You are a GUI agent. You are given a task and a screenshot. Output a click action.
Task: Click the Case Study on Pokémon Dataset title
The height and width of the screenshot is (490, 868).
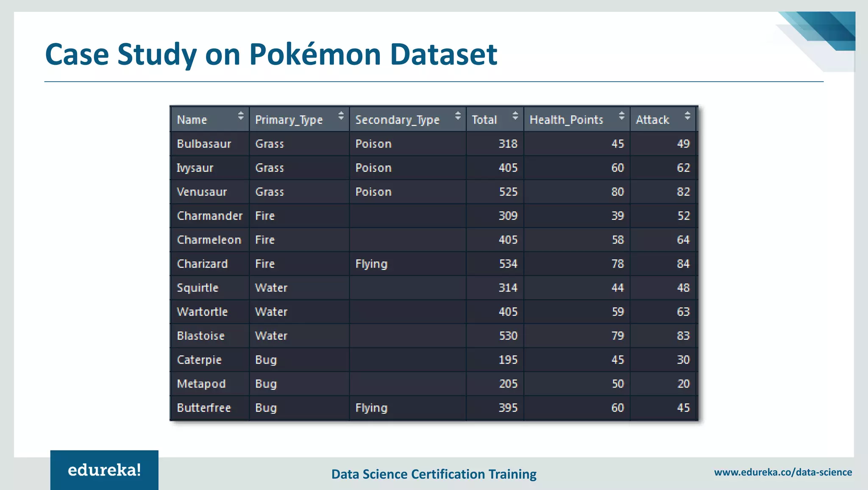pos(271,55)
